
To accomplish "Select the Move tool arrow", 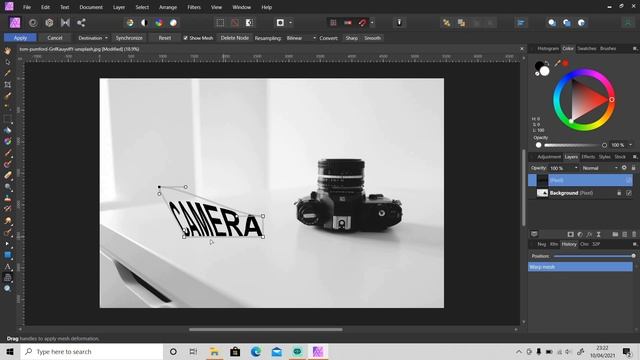I will tap(7, 62).
